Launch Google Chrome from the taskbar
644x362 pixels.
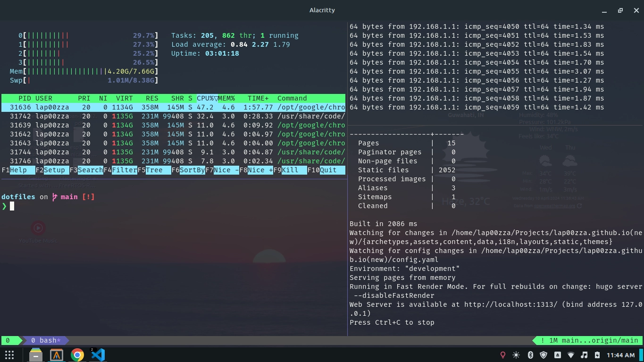coord(76,355)
